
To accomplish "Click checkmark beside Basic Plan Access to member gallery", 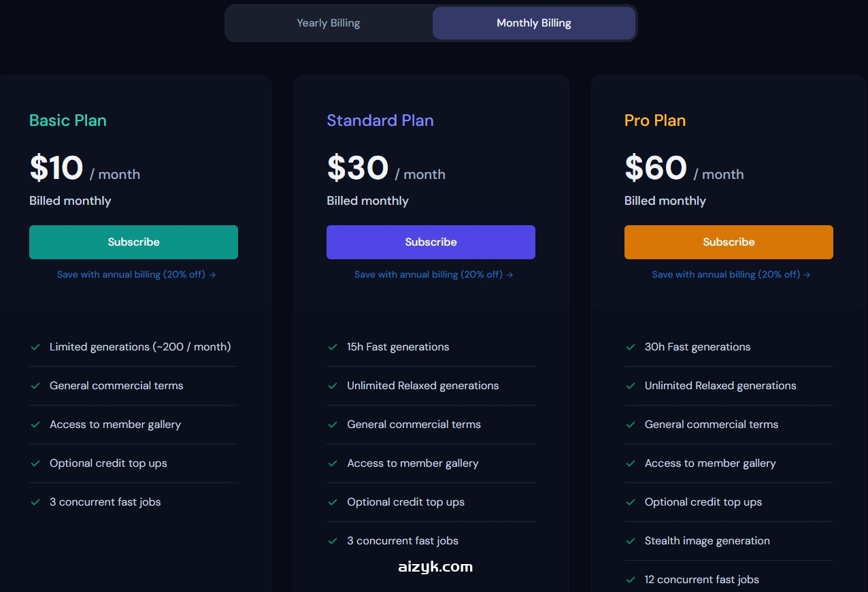I will click(x=35, y=425).
